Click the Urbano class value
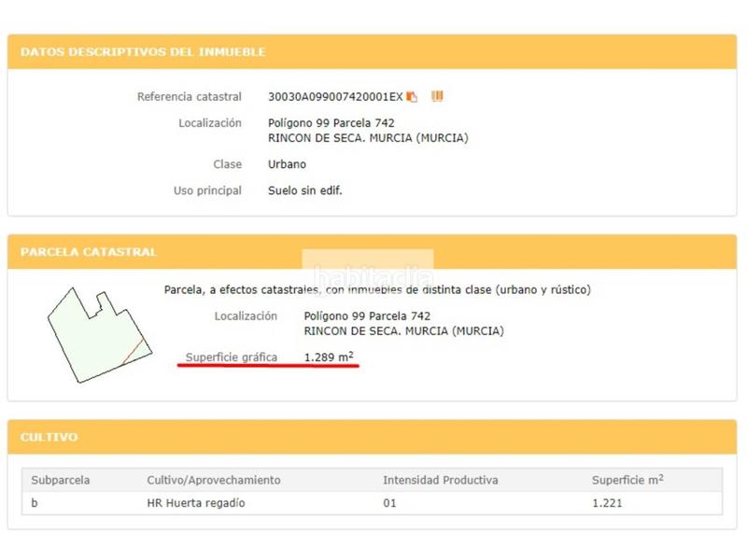Screen dimensions: 747x560 [x=287, y=164]
